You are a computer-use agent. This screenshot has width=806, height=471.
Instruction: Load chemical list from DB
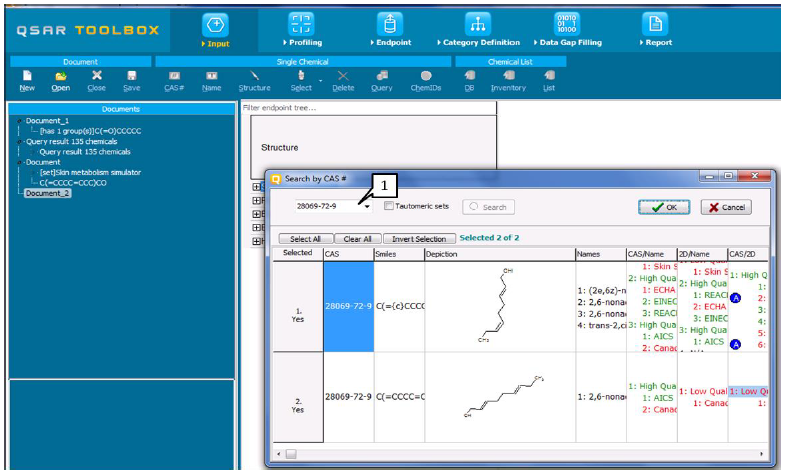pos(469,81)
